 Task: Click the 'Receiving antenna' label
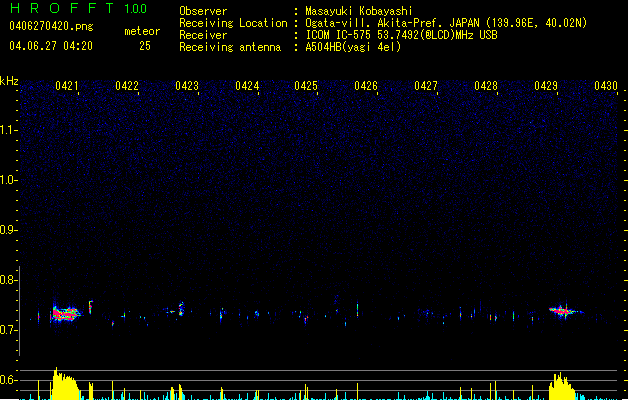tap(230, 47)
